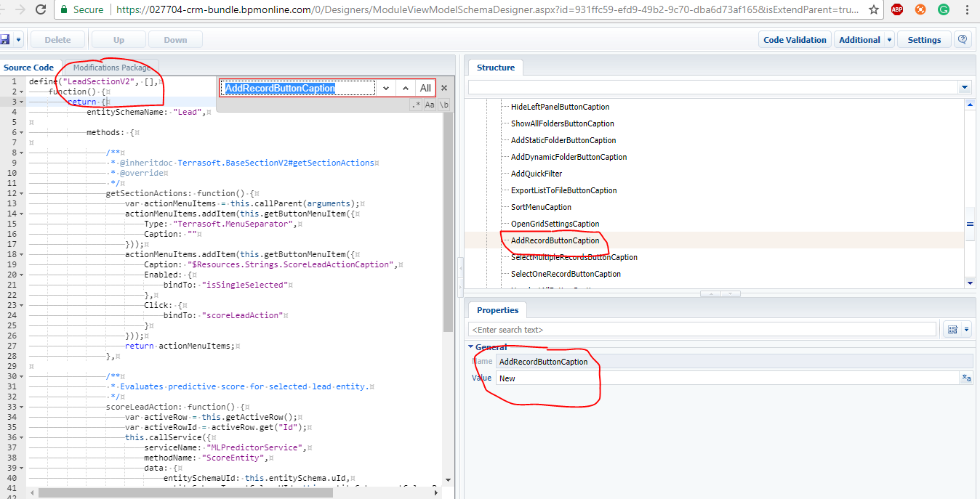This screenshot has height=499, width=980.
Task: Select ShowAllFoldersButtonCaption in structure tree
Action: [562, 123]
